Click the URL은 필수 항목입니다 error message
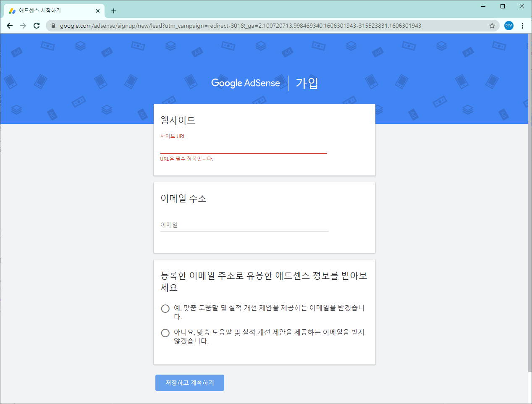This screenshot has width=532, height=404. click(x=187, y=159)
